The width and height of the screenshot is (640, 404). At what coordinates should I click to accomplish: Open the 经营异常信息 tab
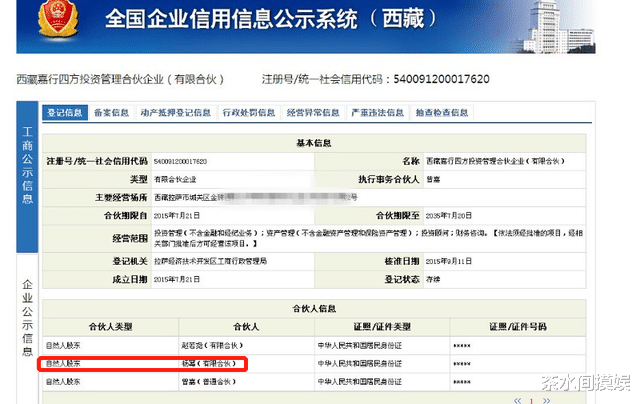(x=313, y=113)
